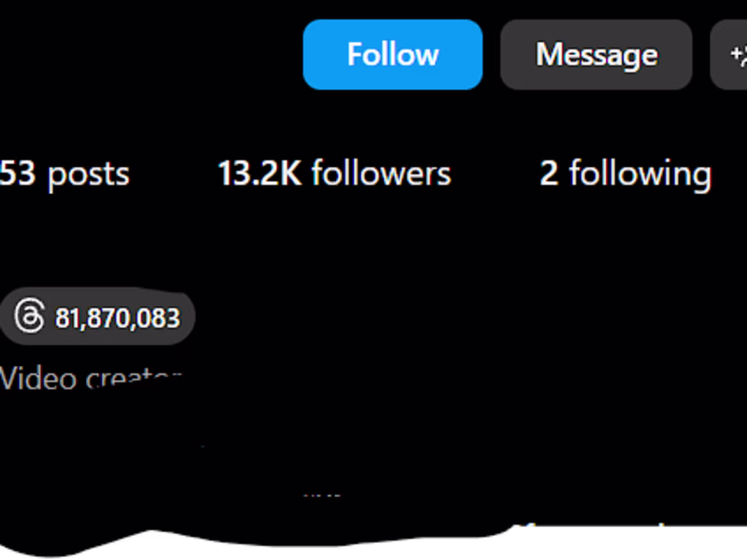The width and height of the screenshot is (747, 560).
Task: Open a chat via Message button
Action: (596, 55)
